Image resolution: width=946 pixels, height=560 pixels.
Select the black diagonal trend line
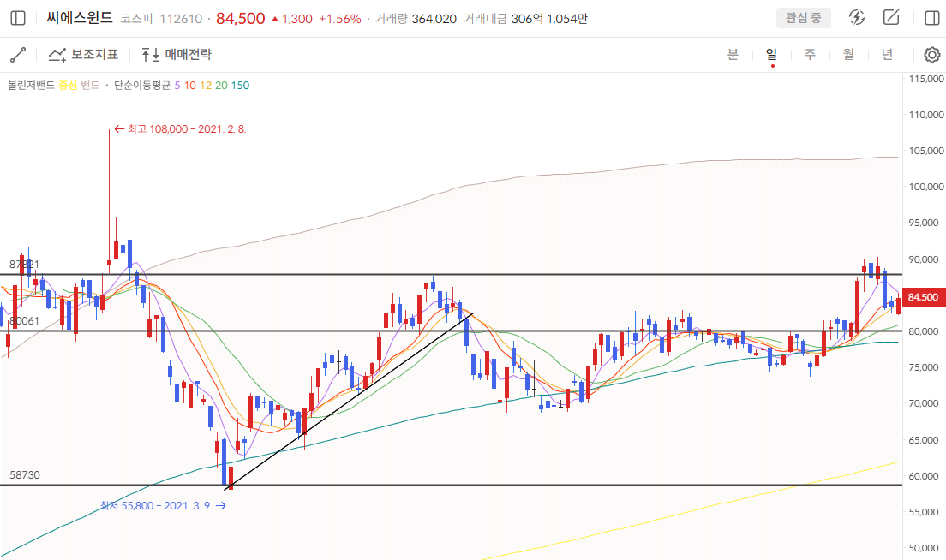(349, 402)
